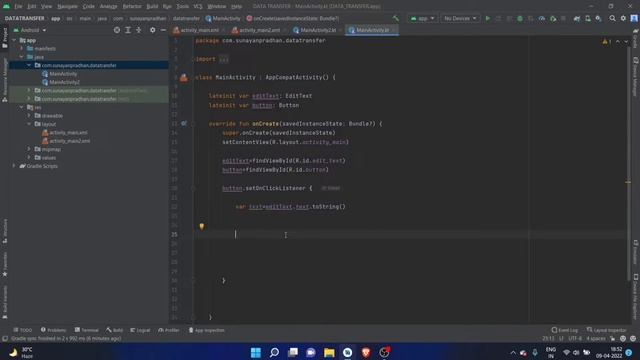Click the class gutter icon beside MainActivity
Viewport: 640px width, 360px height.
184,78
